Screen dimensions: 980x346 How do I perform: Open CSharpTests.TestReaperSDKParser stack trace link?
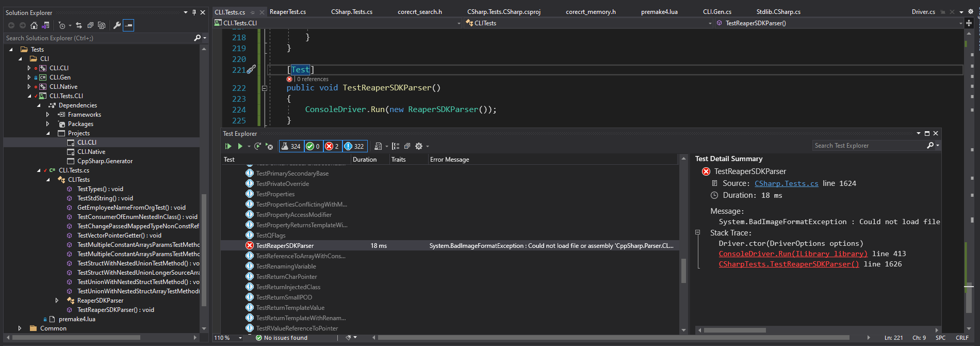click(789, 264)
